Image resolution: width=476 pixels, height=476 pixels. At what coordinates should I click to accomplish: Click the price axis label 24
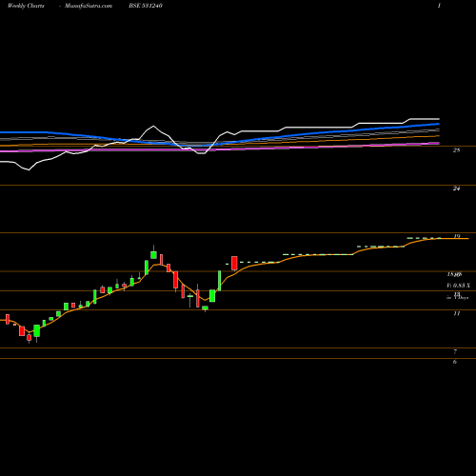[x=456, y=188]
